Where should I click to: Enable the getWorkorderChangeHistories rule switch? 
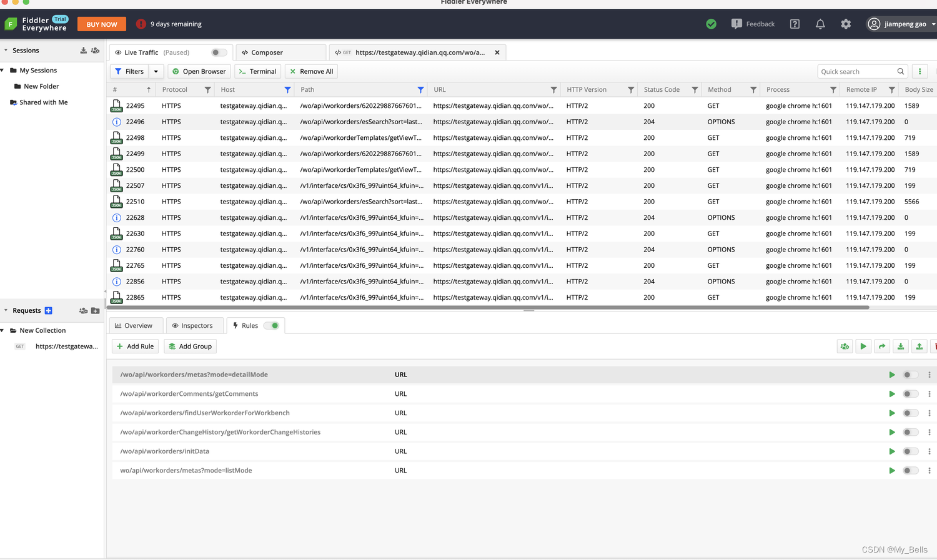point(911,432)
